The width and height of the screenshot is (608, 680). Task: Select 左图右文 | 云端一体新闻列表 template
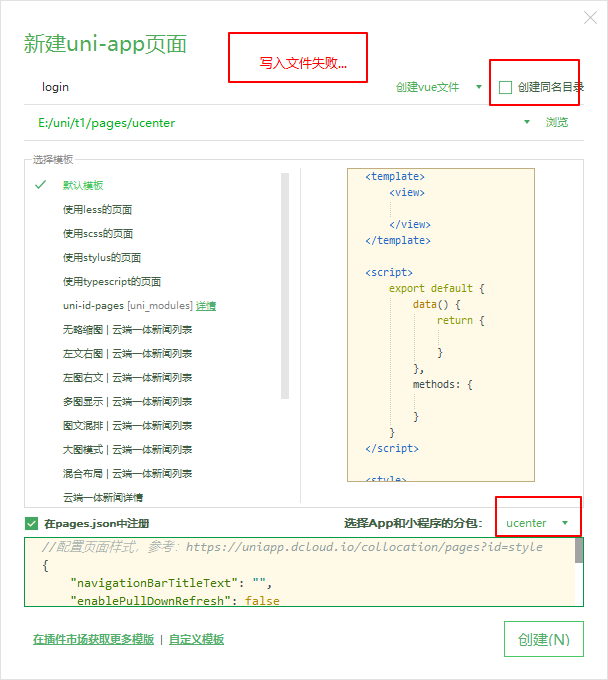point(127,378)
